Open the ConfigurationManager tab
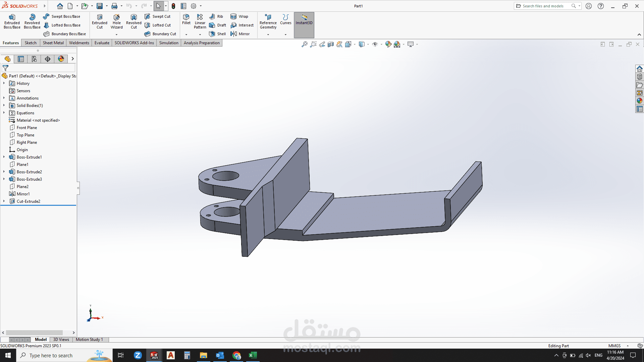 click(x=34, y=59)
